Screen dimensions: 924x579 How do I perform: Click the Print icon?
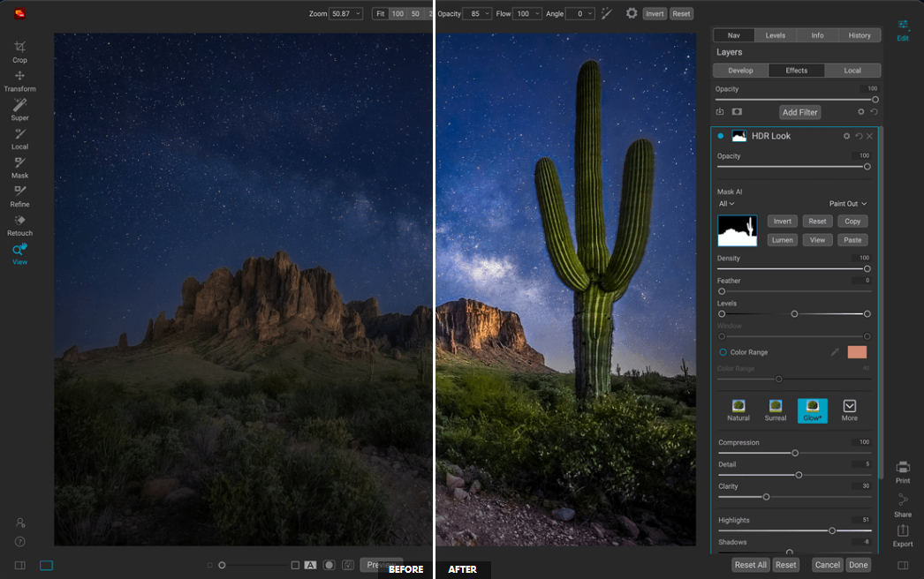point(903,471)
